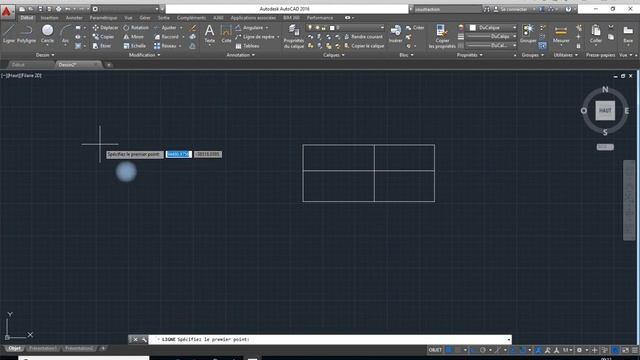The image size is (640, 360).
Task: Expand the Bloc panel
Action: point(406,55)
